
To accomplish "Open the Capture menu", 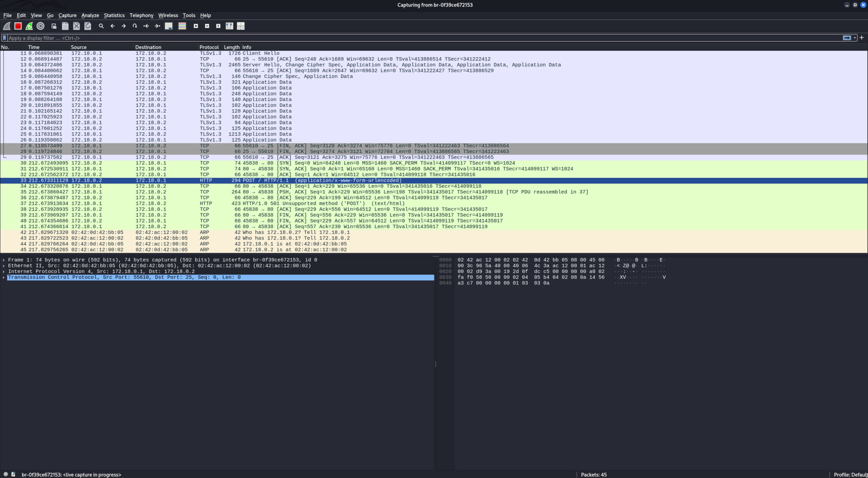I will (x=67, y=15).
